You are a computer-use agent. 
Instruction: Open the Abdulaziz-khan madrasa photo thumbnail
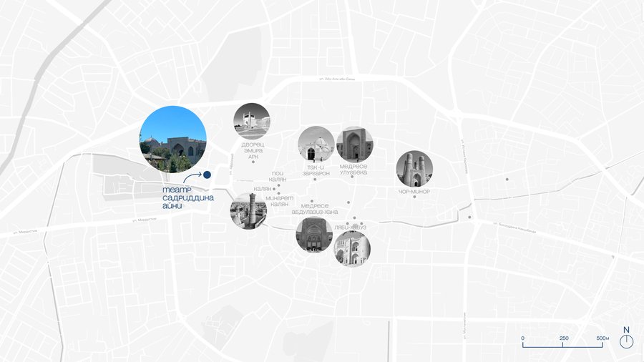314,235
